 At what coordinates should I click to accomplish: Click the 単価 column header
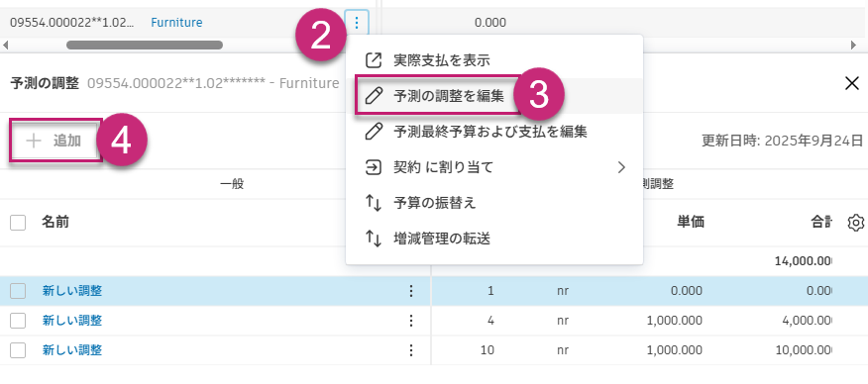point(691,222)
